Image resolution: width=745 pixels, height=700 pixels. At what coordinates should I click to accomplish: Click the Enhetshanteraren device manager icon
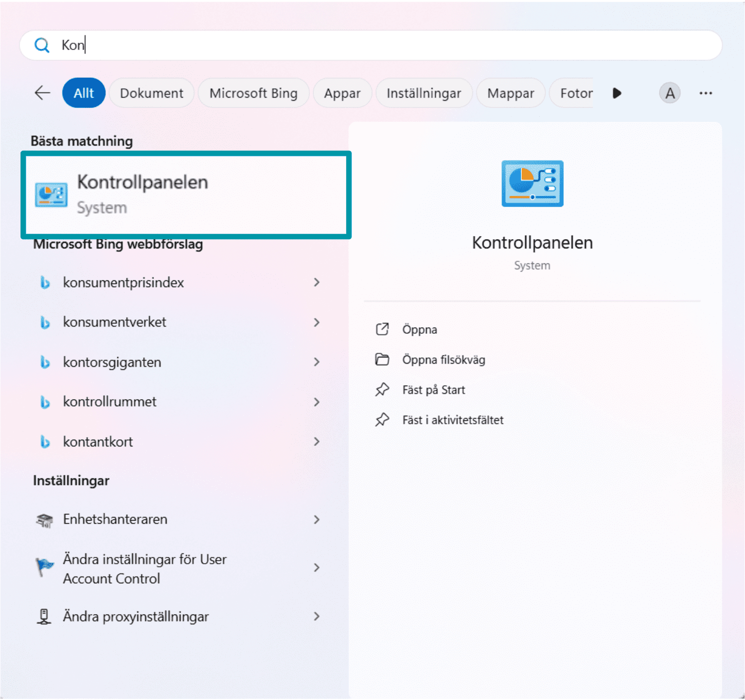[x=45, y=520]
